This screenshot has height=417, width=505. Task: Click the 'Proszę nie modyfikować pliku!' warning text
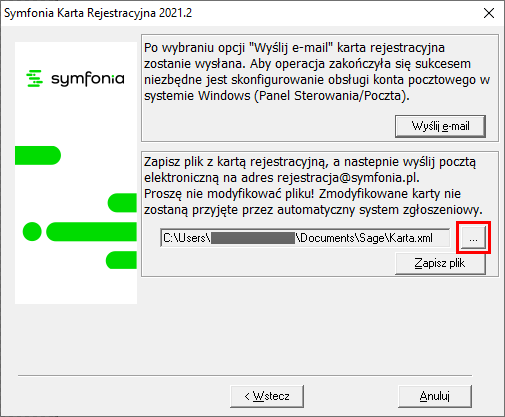click(229, 194)
